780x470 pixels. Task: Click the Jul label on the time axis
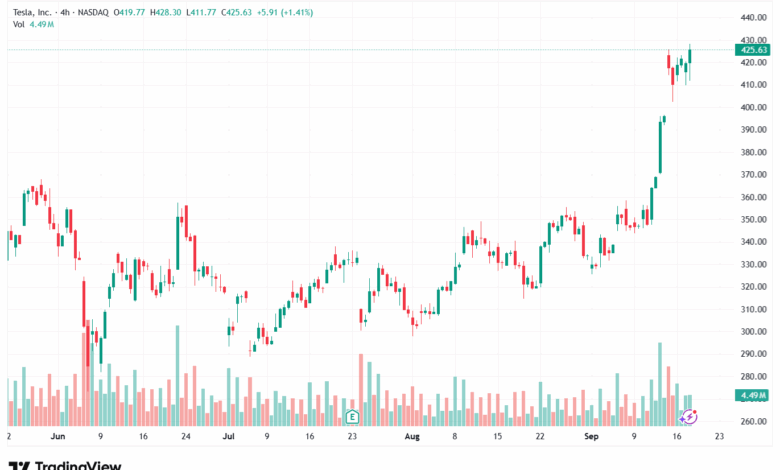[x=228, y=437]
